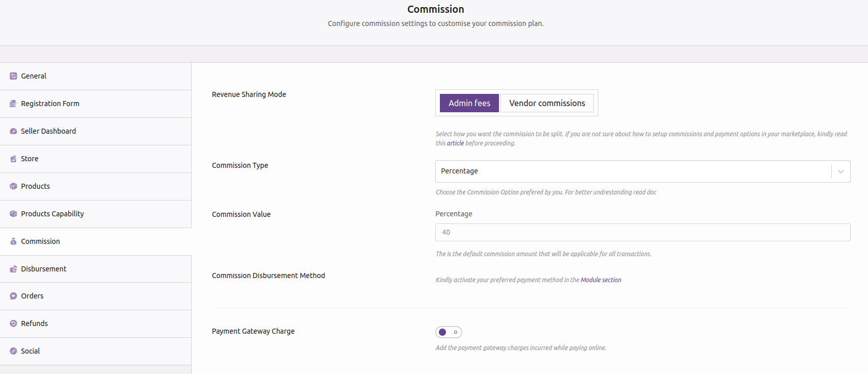
Task: Open the Products Capability settings tab
Action: pos(52,214)
